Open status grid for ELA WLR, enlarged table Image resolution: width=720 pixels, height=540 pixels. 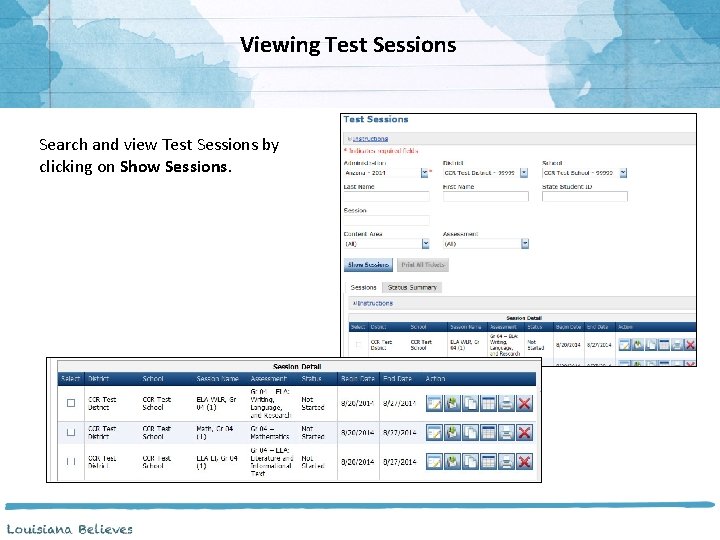488,403
